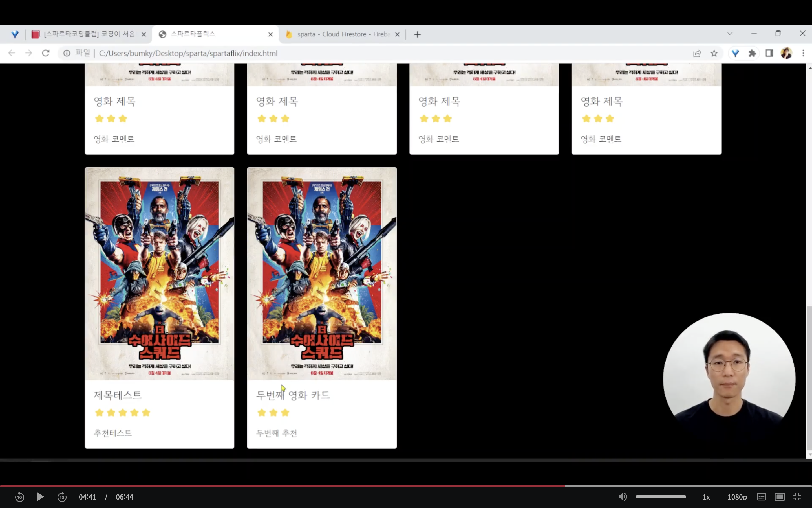Viewport: 812px width, 508px height.
Task: Click the share page icon
Action: point(697,53)
